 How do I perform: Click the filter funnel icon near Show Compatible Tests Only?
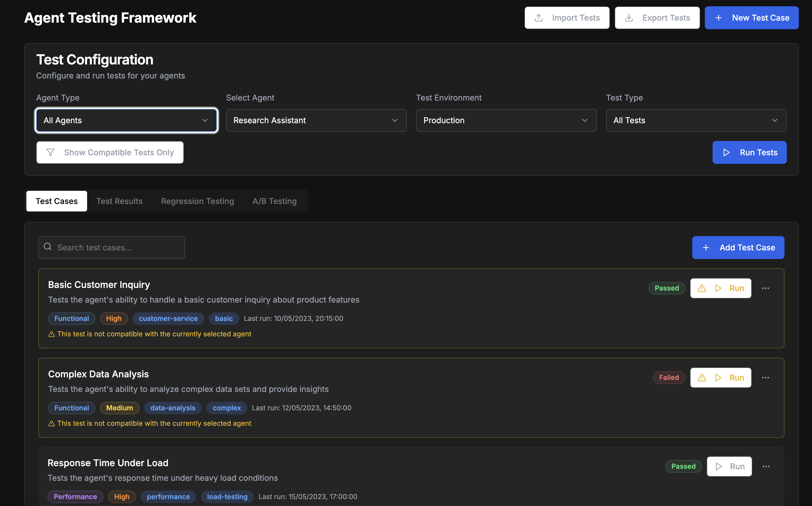coord(50,152)
